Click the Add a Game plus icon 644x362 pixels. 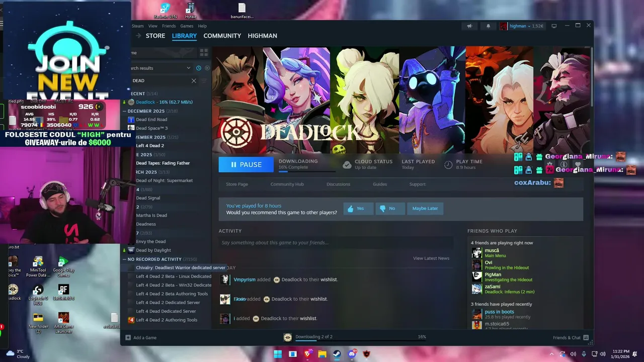click(x=128, y=337)
